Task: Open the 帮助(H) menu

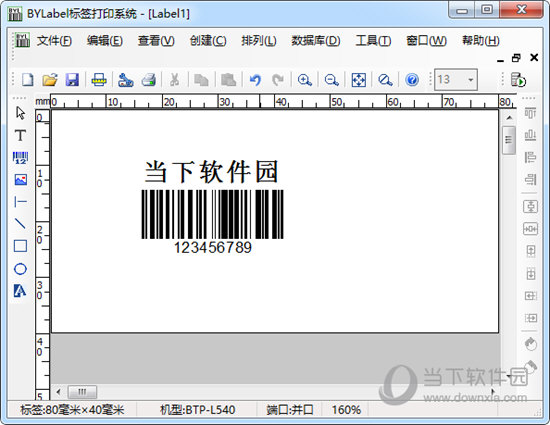Action: (x=481, y=41)
